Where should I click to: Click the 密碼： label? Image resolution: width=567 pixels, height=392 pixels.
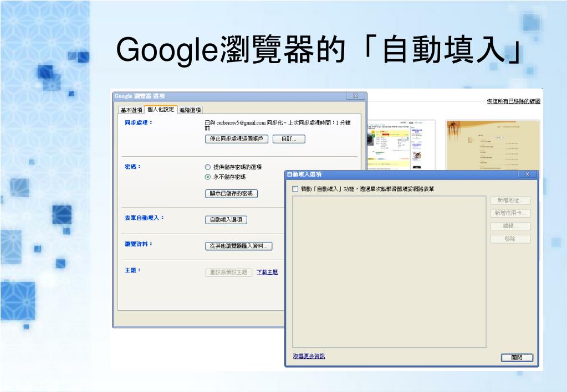(132, 167)
